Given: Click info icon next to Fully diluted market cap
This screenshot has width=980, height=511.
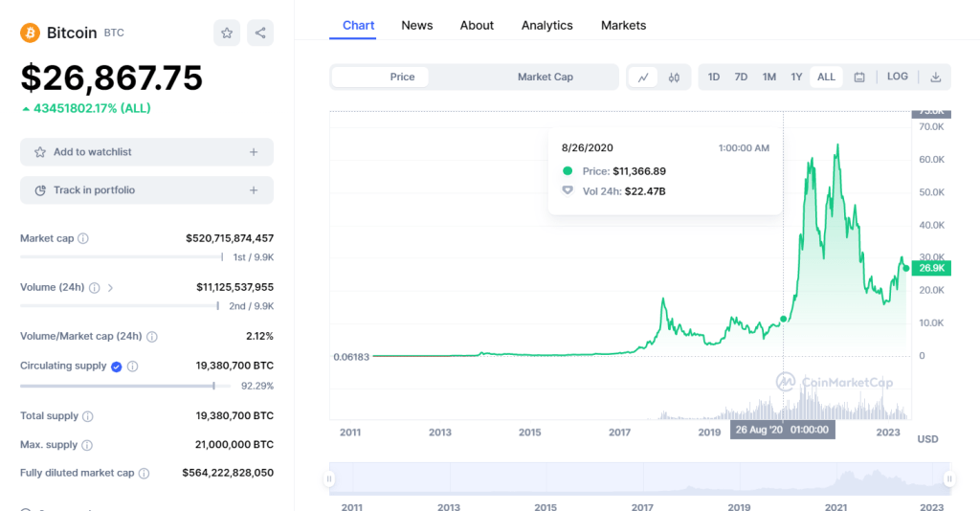Looking at the screenshot, I should [x=144, y=474].
